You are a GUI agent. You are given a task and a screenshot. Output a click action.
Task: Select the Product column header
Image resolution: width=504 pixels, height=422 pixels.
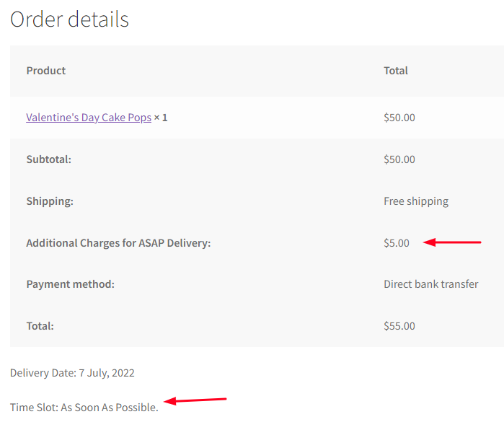pos(46,71)
